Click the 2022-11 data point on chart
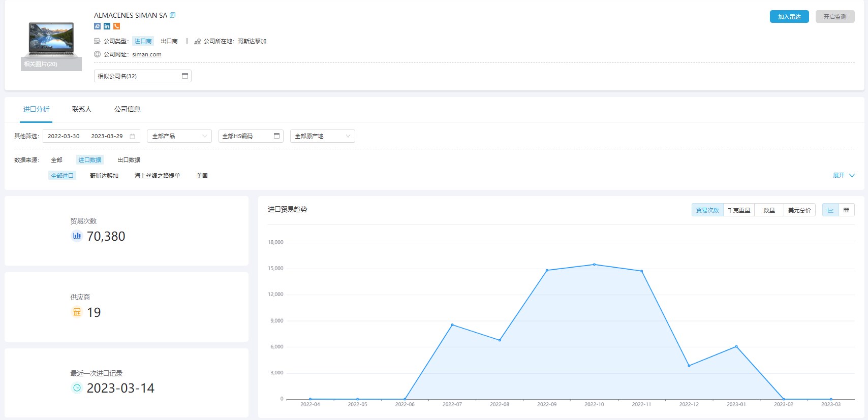Screen dimensions: 868x420 coord(642,271)
